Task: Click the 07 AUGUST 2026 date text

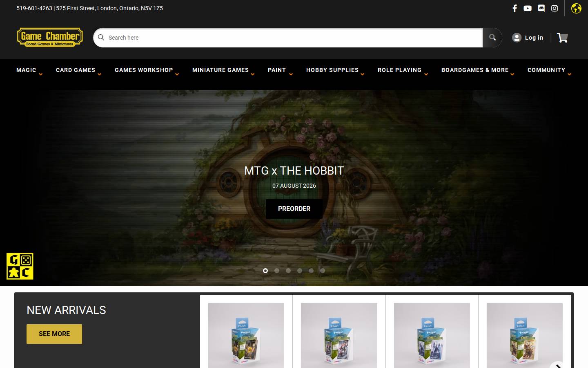Action: click(294, 186)
